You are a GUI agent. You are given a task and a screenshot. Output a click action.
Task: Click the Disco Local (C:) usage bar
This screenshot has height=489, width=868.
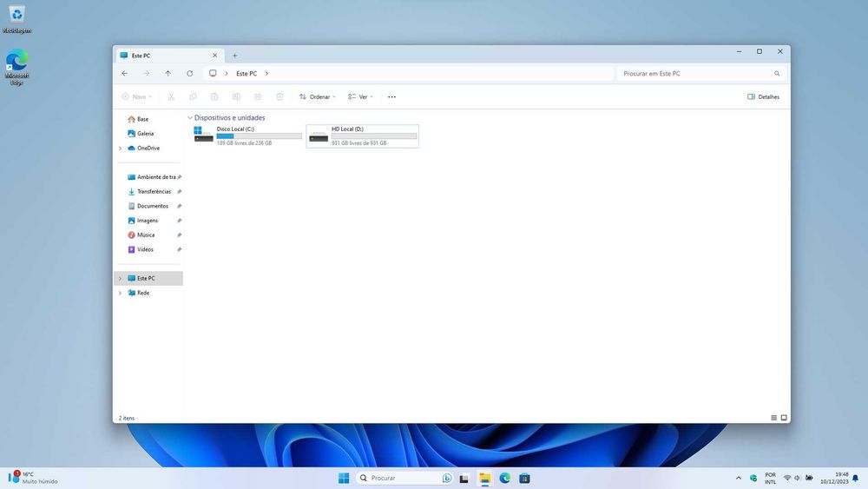click(x=259, y=135)
